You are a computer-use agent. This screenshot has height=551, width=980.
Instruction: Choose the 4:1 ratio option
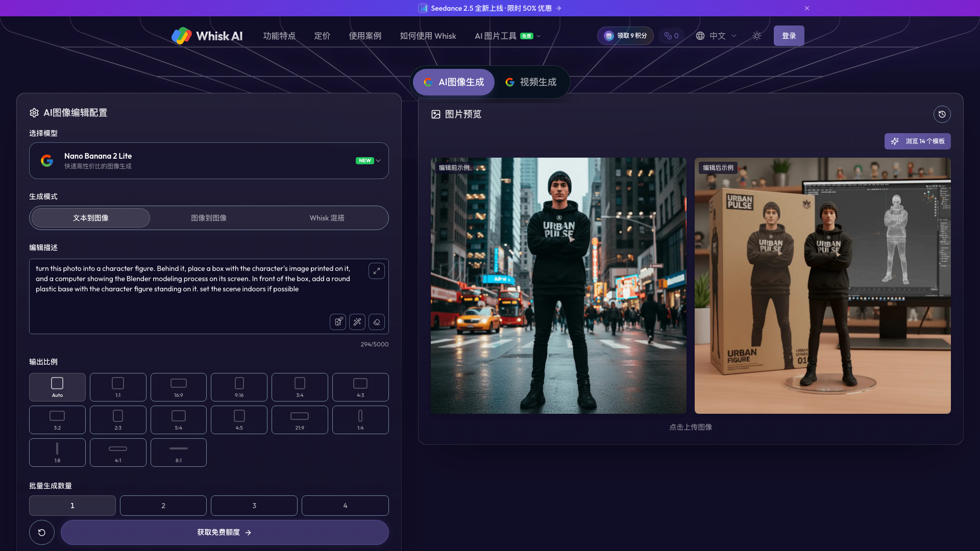[x=118, y=453]
